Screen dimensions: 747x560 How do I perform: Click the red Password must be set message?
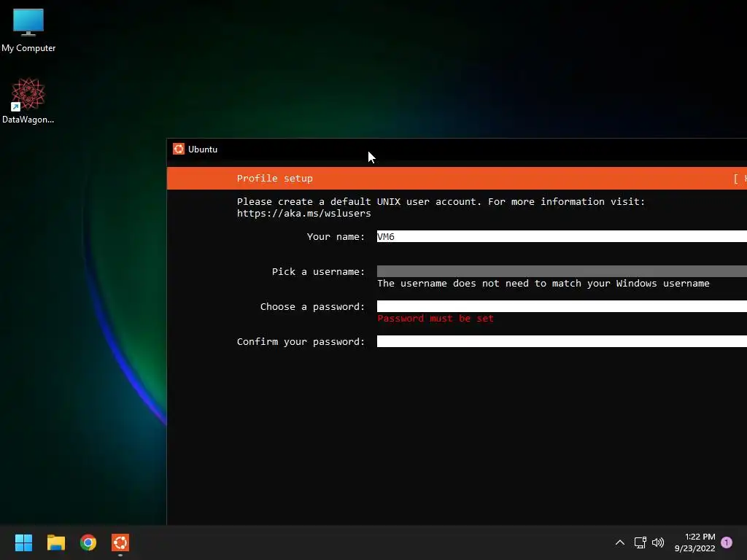436,318
